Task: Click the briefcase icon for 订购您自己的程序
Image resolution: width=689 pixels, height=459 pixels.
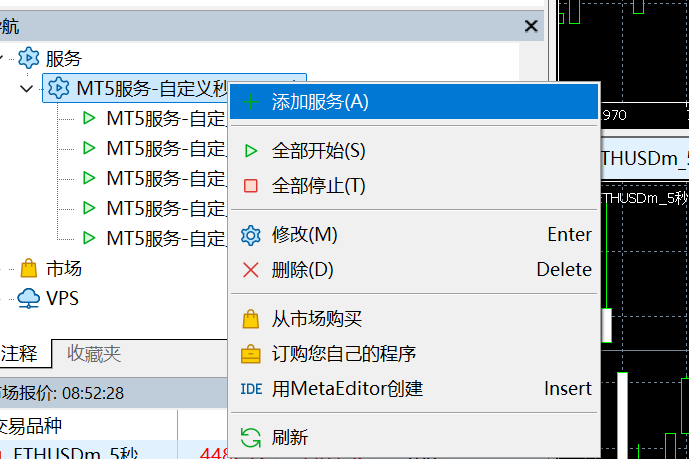Action: (x=251, y=354)
